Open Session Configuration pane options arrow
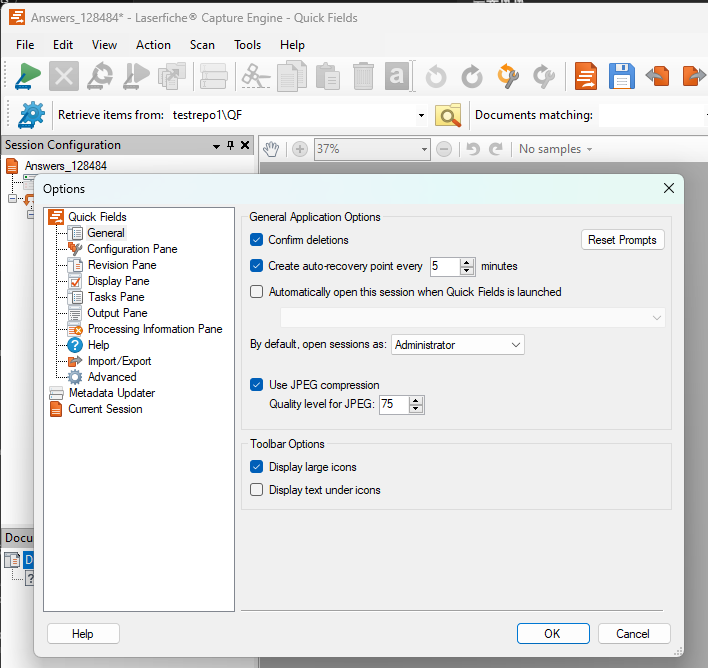708x668 pixels. pos(216,146)
